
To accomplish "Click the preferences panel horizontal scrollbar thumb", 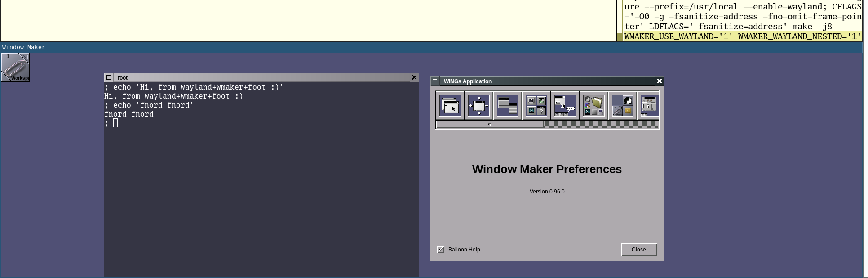I will [x=490, y=125].
